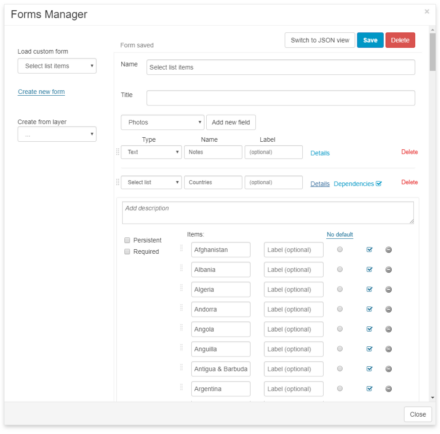Click the Countries name input field
The width and height of the screenshot is (440, 434).
(213, 182)
